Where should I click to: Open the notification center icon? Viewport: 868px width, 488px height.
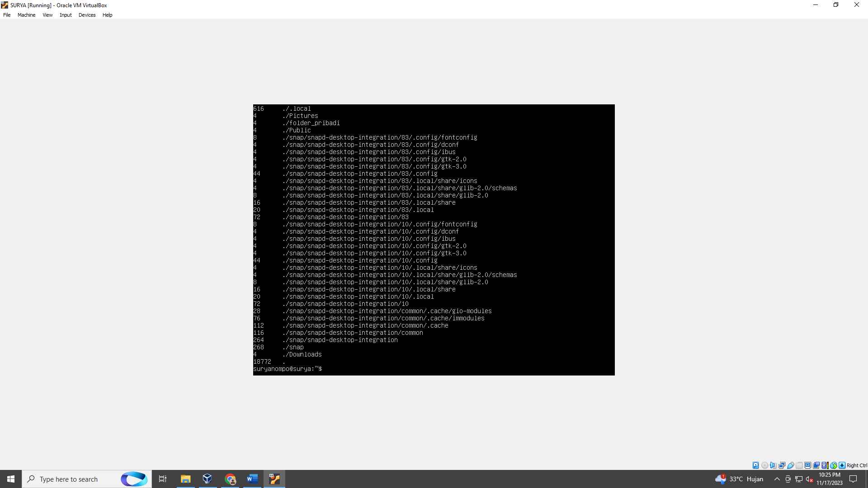click(x=853, y=479)
